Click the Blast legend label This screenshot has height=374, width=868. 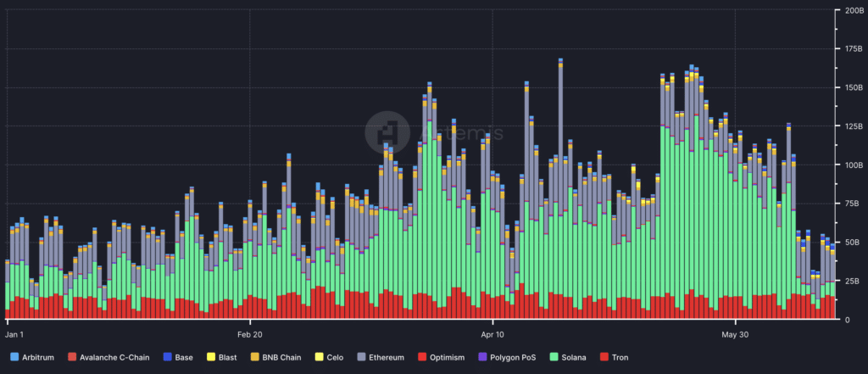227,357
